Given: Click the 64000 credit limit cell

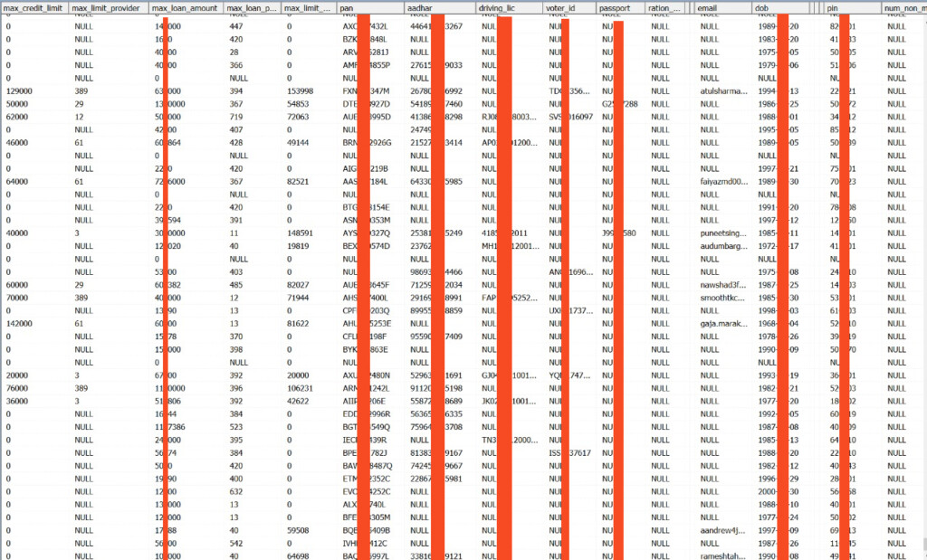Looking at the screenshot, I should [17, 181].
